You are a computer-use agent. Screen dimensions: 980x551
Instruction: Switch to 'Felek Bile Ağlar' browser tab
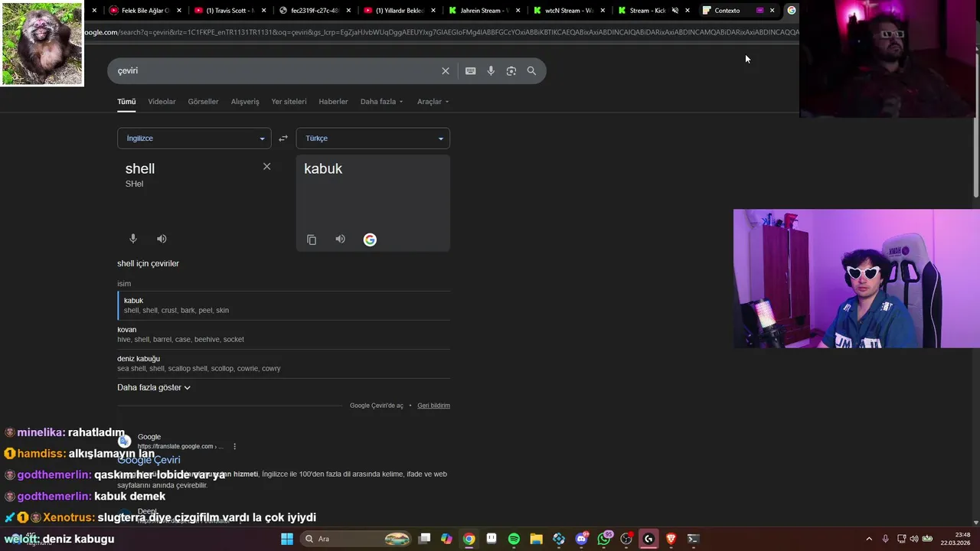tap(145, 11)
